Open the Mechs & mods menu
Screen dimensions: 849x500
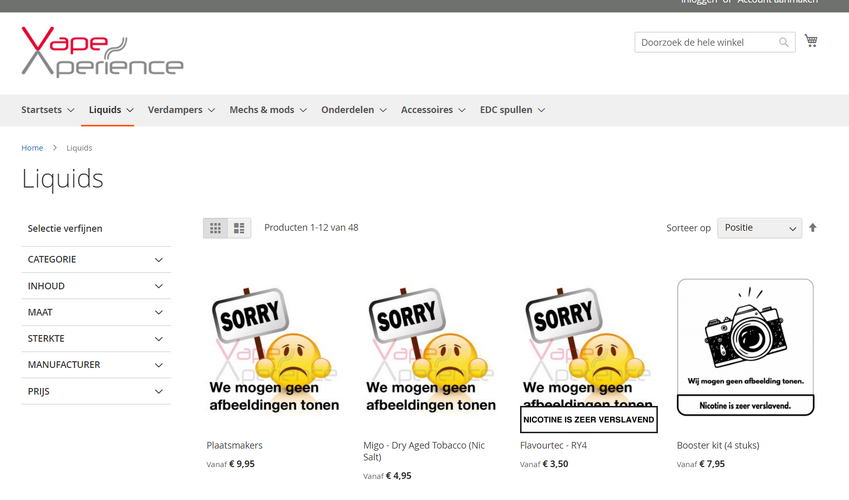(268, 110)
